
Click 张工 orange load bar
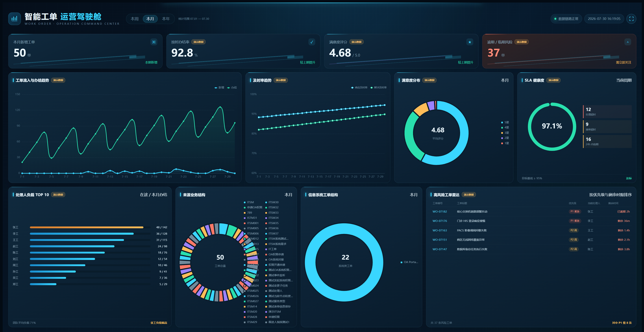click(x=86, y=227)
